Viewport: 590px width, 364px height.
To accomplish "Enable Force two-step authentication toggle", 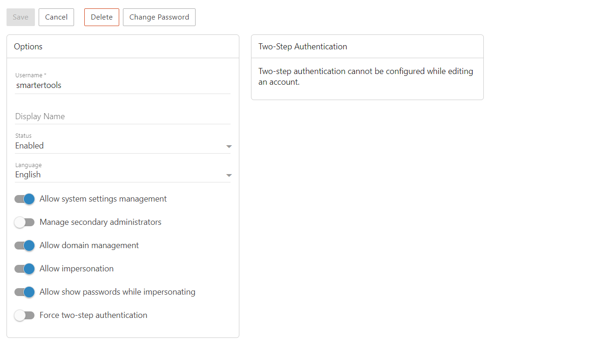I will (x=25, y=316).
